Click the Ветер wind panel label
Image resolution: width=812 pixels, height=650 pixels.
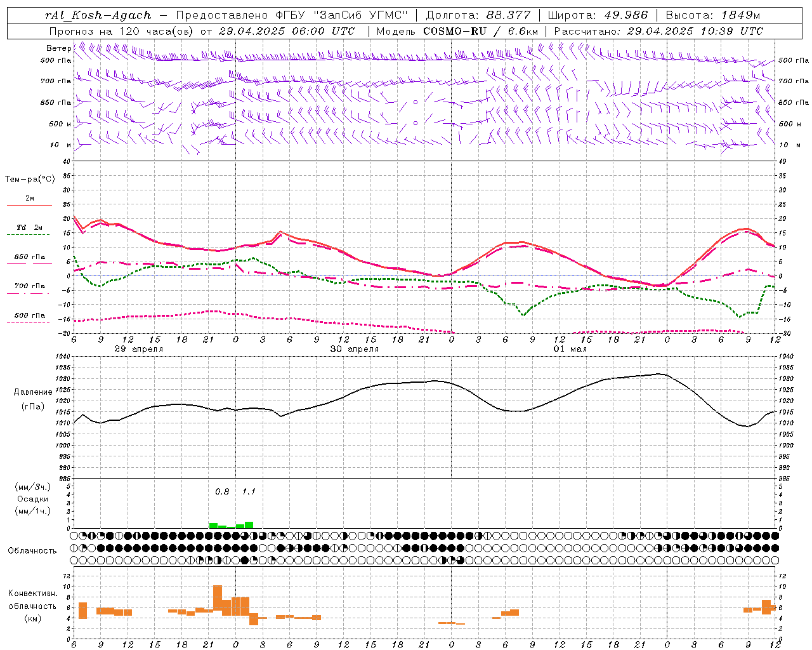point(58,48)
